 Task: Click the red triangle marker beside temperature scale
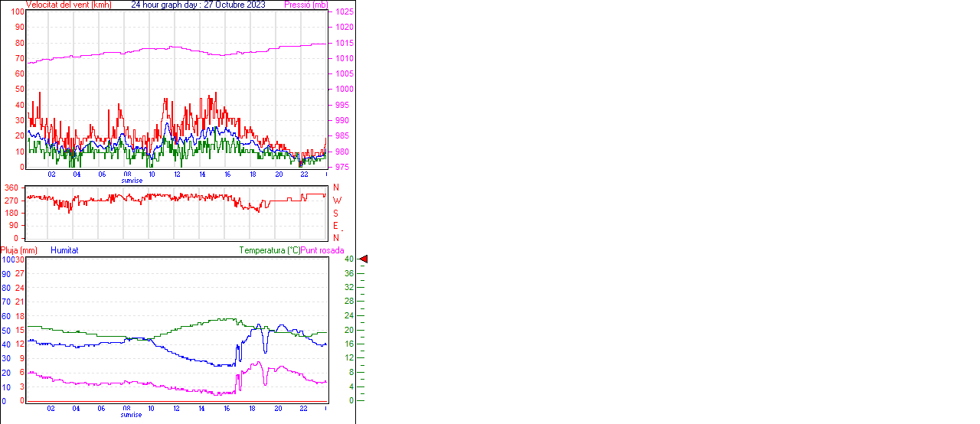[x=364, y=259]
